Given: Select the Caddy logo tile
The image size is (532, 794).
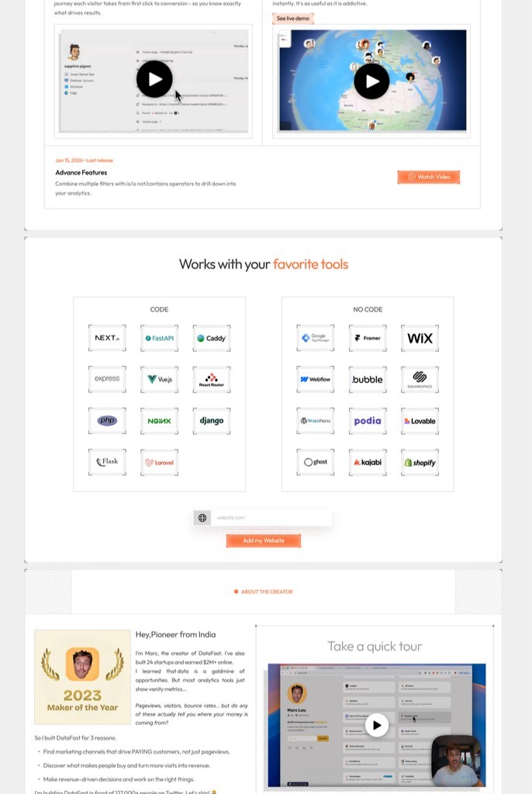Looking at the screenshot, I should click(212, 338).
